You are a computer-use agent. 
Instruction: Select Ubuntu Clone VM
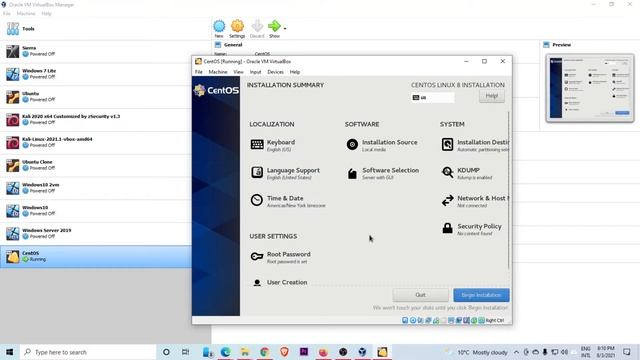pos(96,166)
